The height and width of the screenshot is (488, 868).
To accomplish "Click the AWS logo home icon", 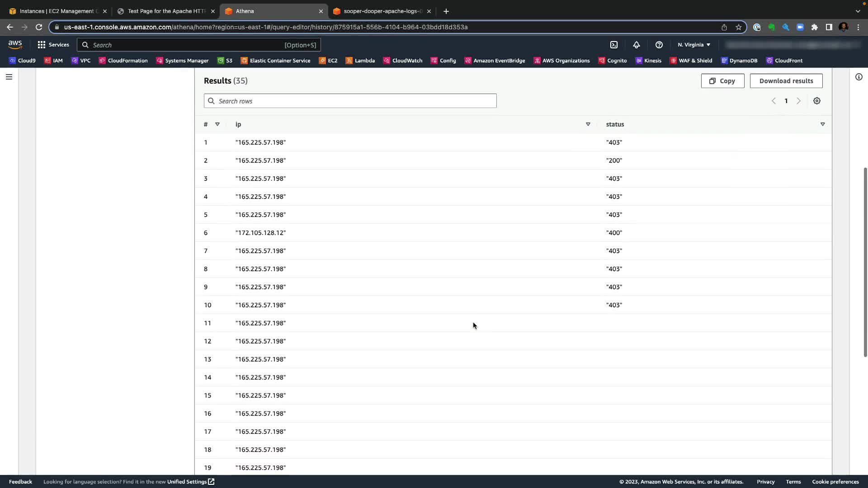I will tap(15, 44).
